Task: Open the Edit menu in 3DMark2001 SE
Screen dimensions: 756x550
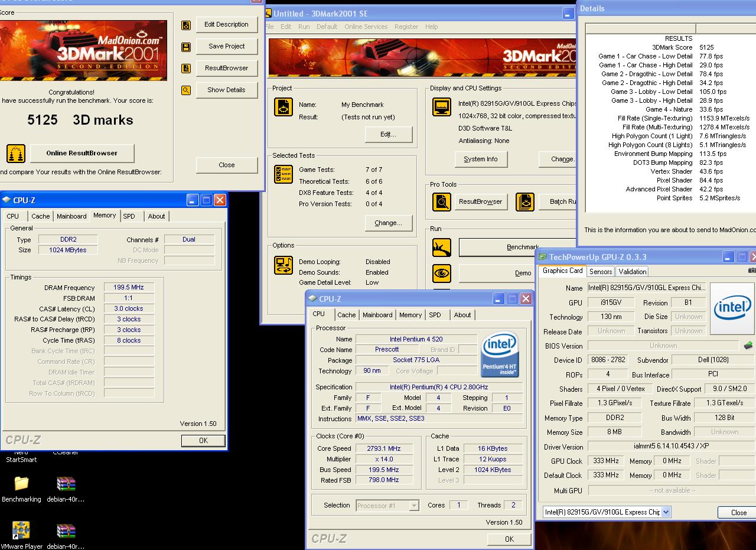Action: coord(286,27)
